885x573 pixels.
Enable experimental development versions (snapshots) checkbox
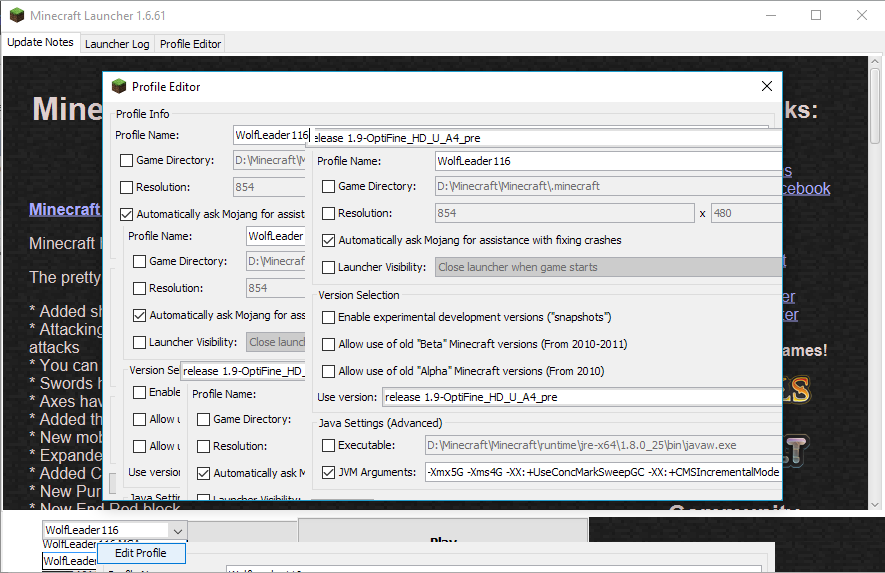pyautogui.click(x=329, y=317)
